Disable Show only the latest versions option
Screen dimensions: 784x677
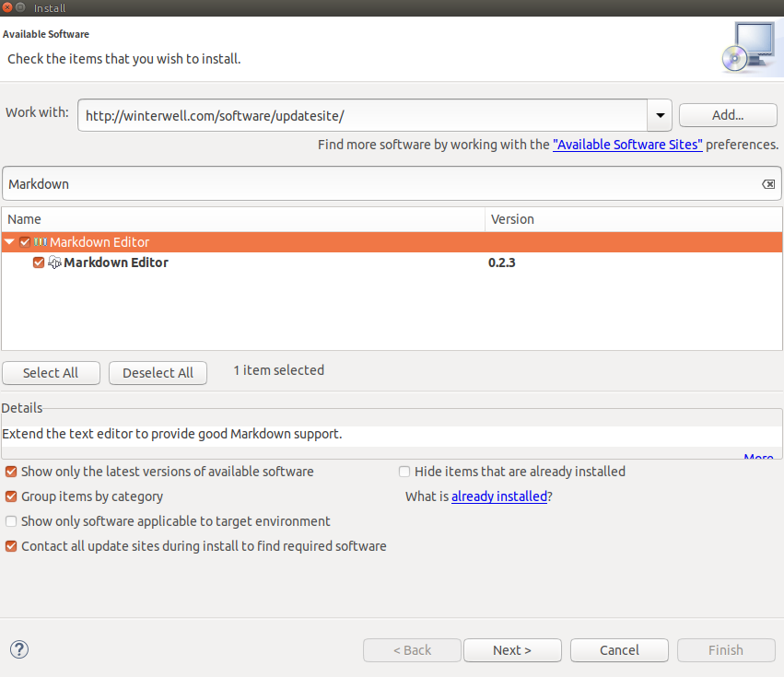(10, 471)
